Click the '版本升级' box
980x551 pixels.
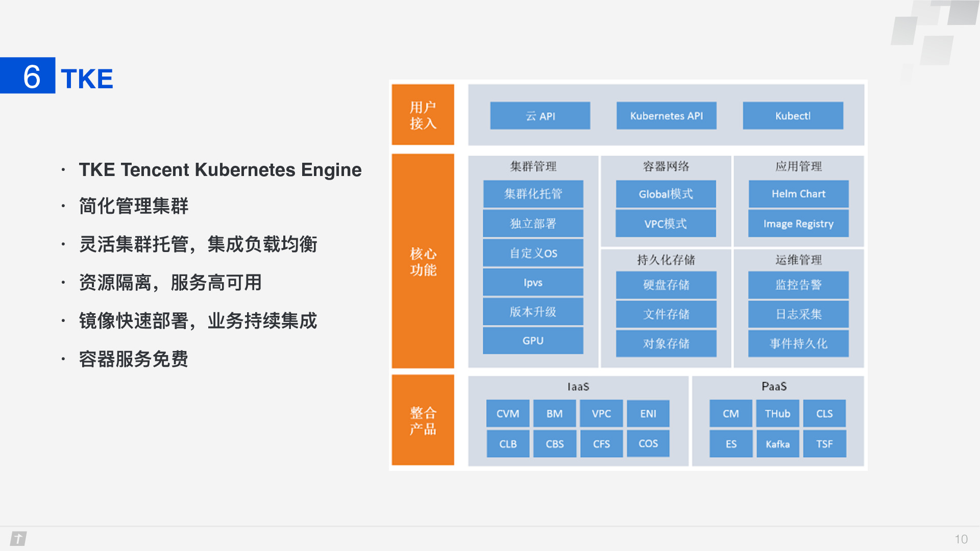tap(533, 312)
